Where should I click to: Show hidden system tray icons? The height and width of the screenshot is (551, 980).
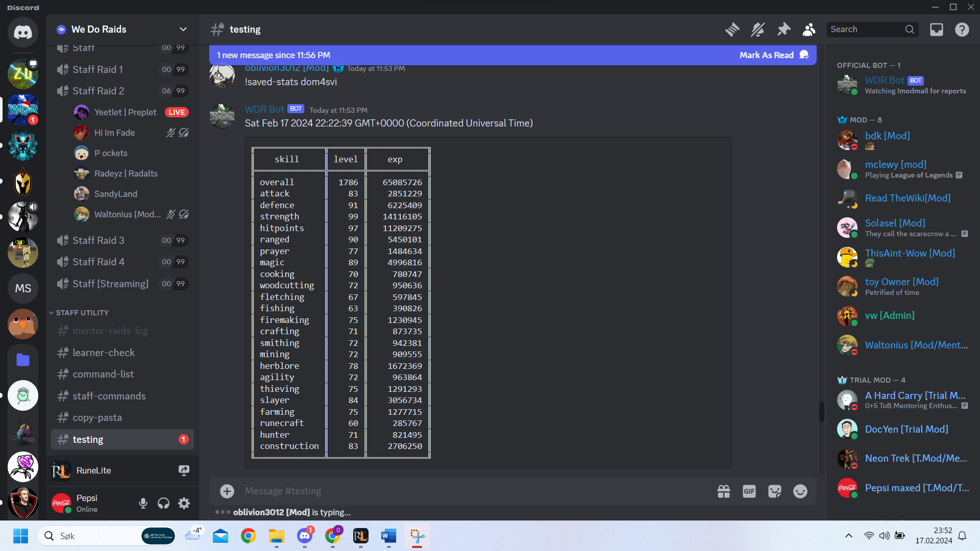(x=848, y=536)
